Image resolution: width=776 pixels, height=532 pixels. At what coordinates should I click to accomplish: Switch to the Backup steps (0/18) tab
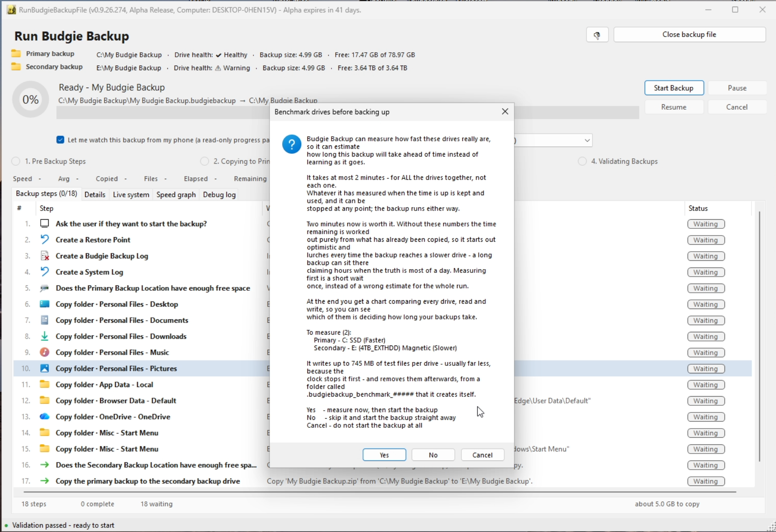47,194
